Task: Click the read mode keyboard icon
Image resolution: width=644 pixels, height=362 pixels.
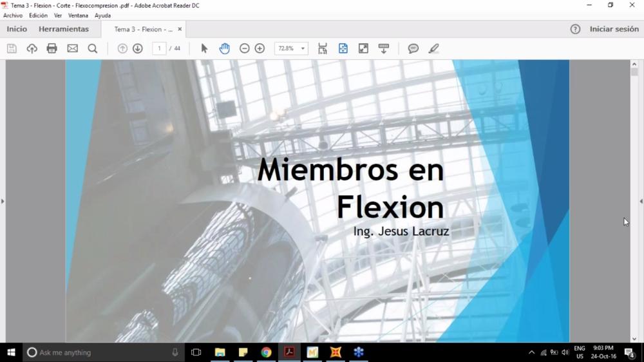Action: coord(384,48)
